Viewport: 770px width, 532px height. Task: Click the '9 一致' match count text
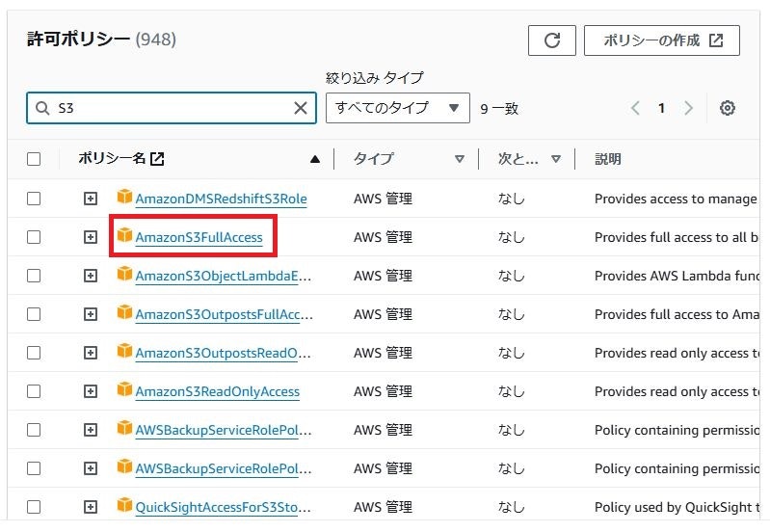[499, 109]
